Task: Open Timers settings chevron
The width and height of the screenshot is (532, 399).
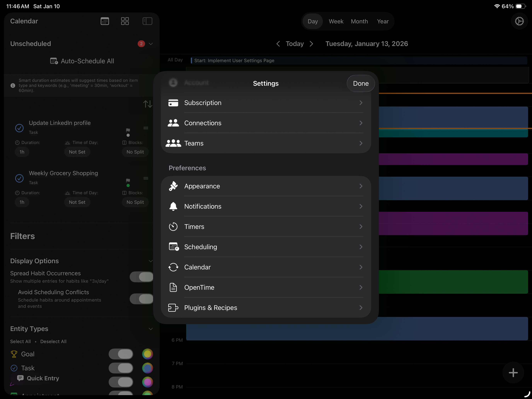Action: pyautogui.click(x=361, y=227)
